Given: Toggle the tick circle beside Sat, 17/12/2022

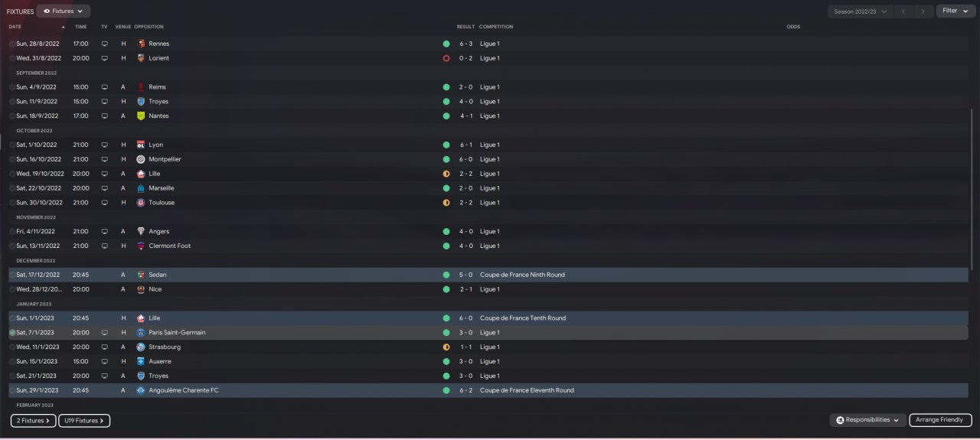Looking at the screenshot, I should (12, 275).
